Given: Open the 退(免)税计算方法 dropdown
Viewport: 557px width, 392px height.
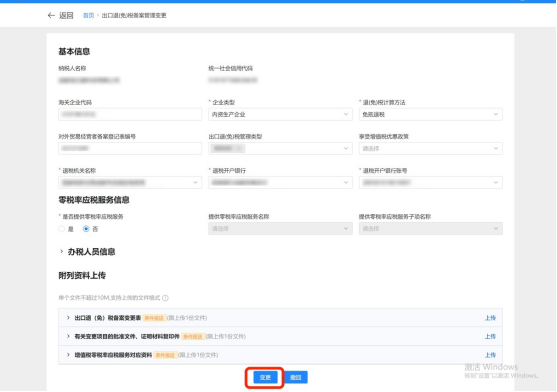Looking at the screenshot, I should click(x=431, y=114).
